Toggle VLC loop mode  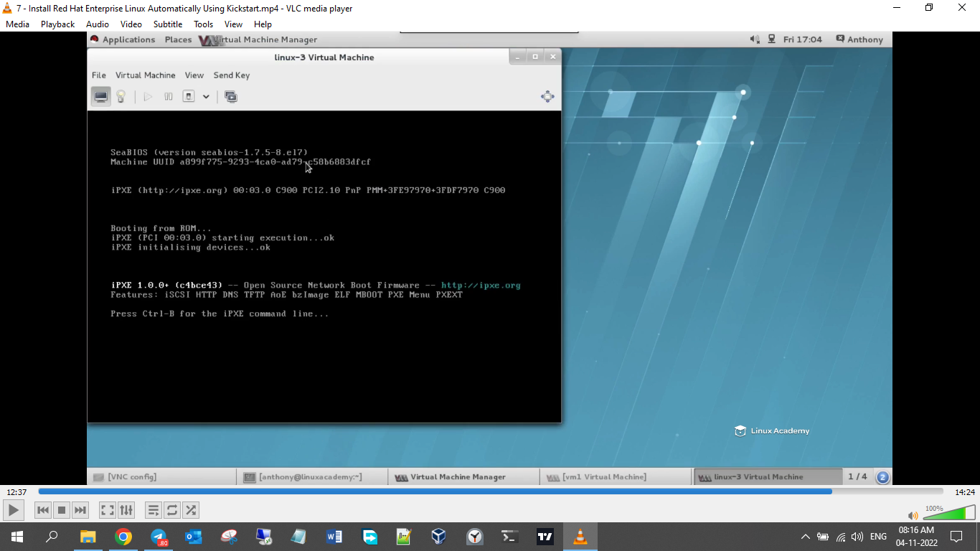172,510
